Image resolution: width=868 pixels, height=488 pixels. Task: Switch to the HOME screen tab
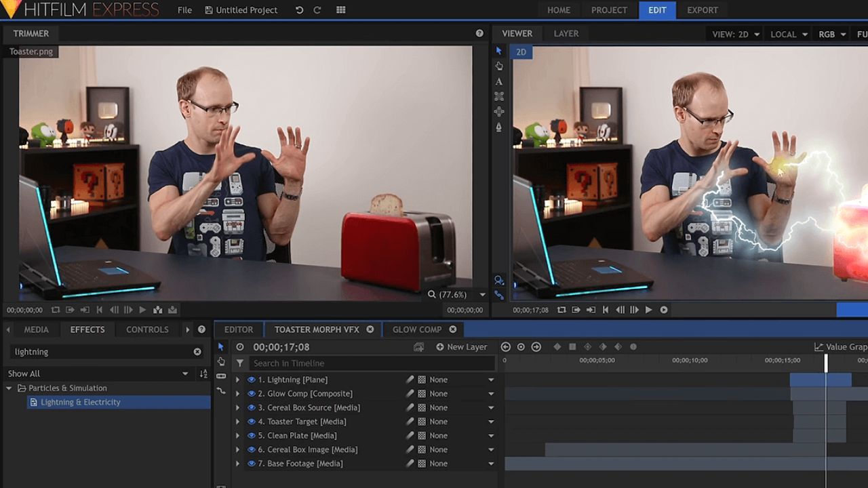(559, 10)
